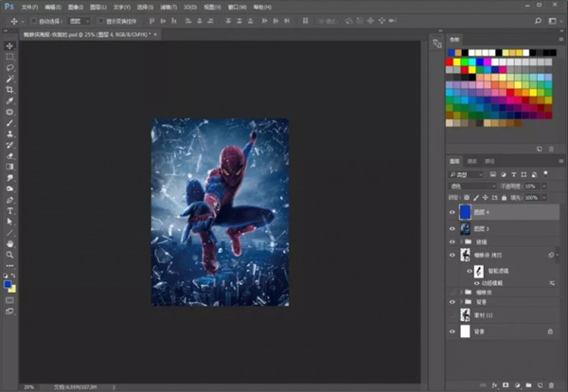Click the foreground blue color swatch
The image size is (568, 392).
8,283
